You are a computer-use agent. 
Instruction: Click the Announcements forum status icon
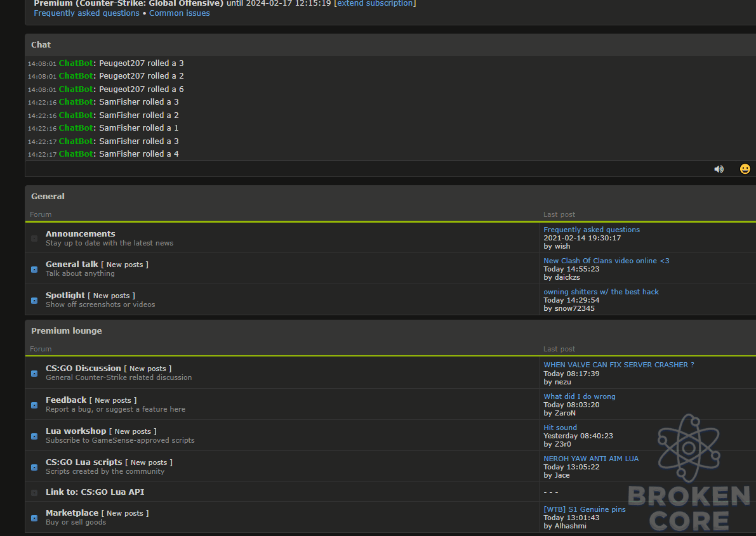34,239
